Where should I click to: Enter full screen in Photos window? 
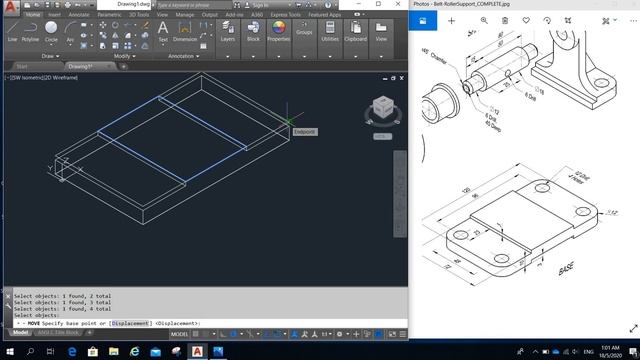(633, 329)
